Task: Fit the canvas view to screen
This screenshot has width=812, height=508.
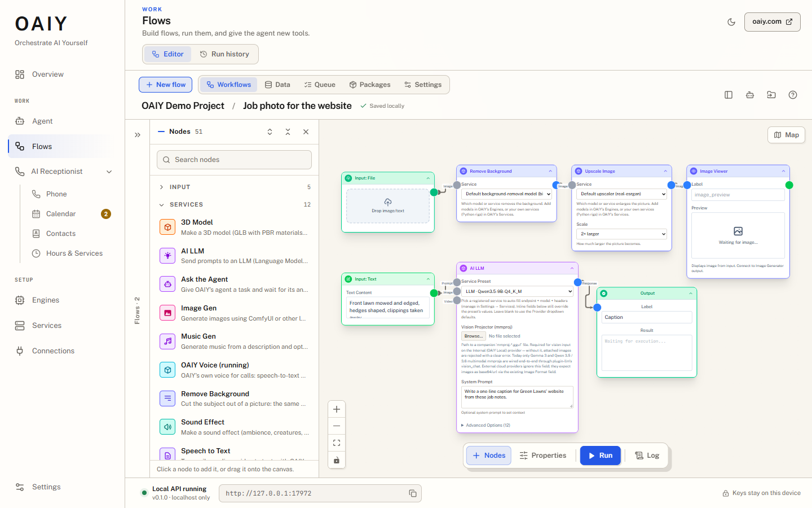Action: pos(337,443)
